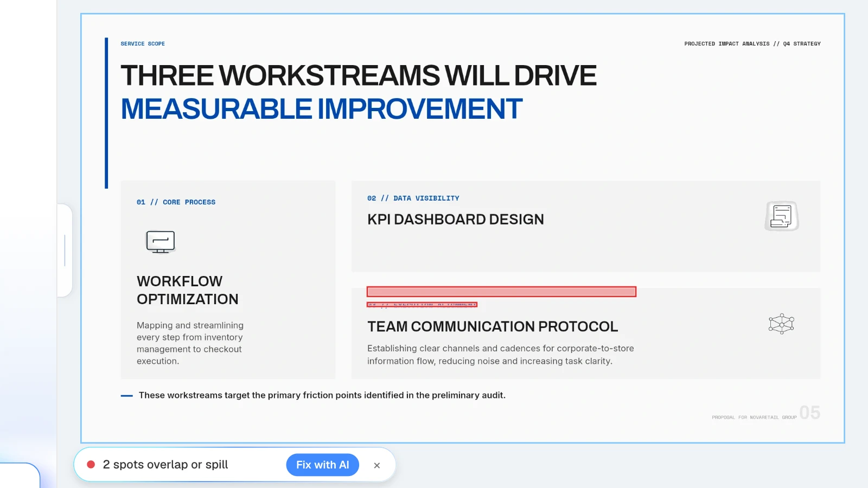The image size is (868, 488).
Task: Select 'PROJECTED IMPACT ANALYSIS // Q4 STRATEGY' text
Action: click(752, 43)
